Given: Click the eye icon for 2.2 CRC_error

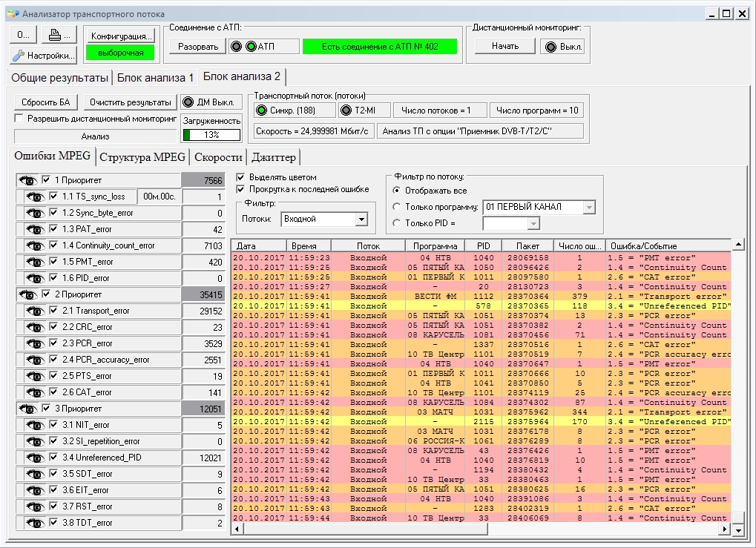Looking at the screenshot, I should [x=35, y=327].
